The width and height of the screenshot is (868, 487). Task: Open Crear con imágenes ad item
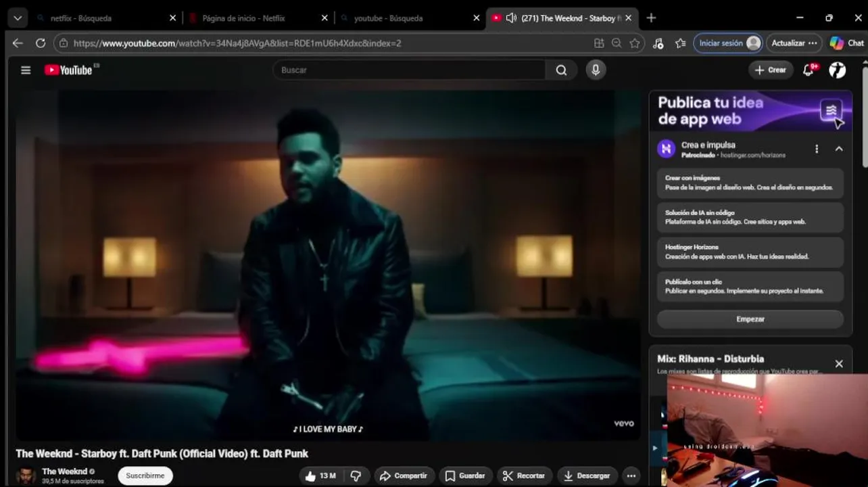click(750, 183)
